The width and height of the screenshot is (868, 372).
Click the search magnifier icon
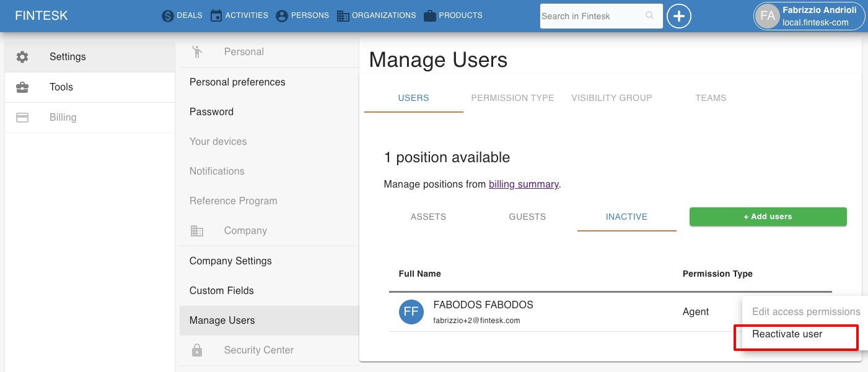[x=649, y=15]
